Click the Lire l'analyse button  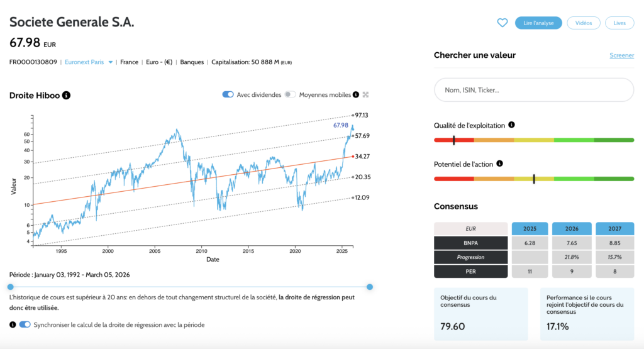point(538,23)
